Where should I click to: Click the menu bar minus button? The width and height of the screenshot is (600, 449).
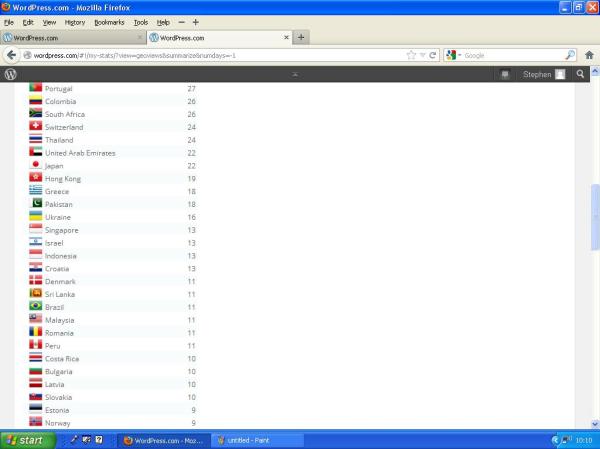(181, 22)
